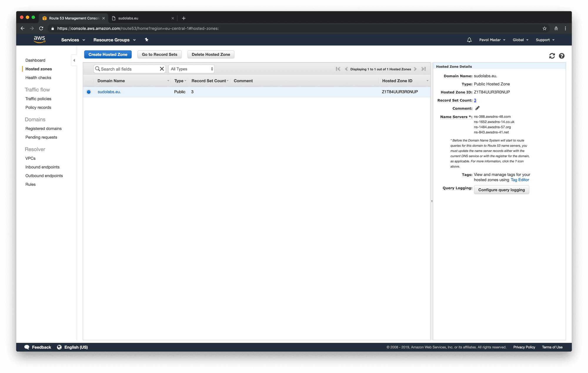
Task: Click the Go to Record Sets button
Action: (160, 54)
